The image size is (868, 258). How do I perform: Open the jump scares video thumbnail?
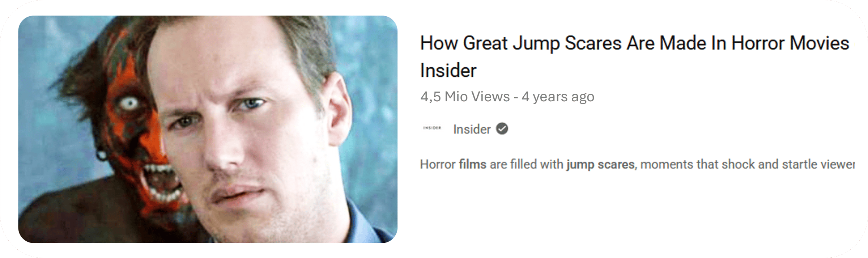pos(208,129)
